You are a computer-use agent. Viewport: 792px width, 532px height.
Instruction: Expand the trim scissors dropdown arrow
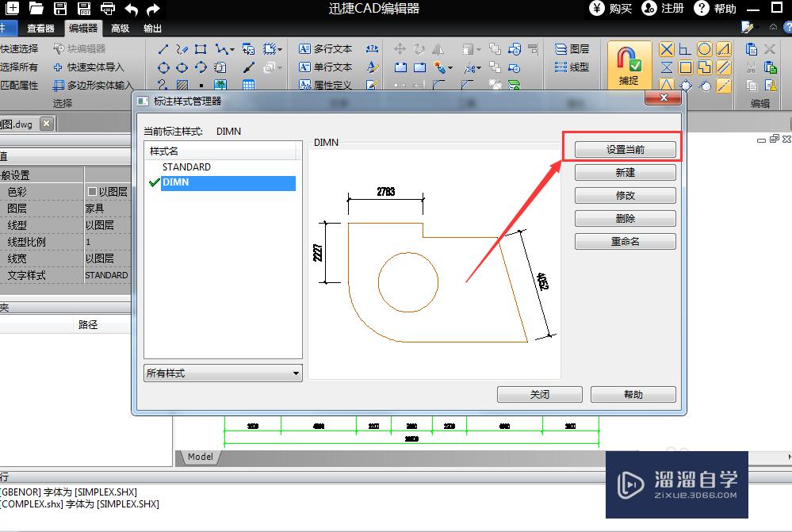pyautogui.click(x=478, y=67)
